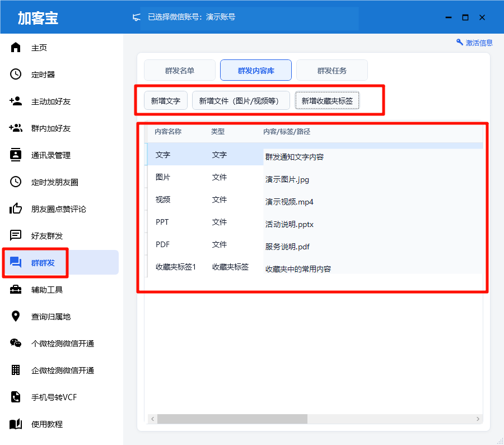This screenshot has height=445, width=504.
Task: Click the PDF name cell
Action: point(162,244)
